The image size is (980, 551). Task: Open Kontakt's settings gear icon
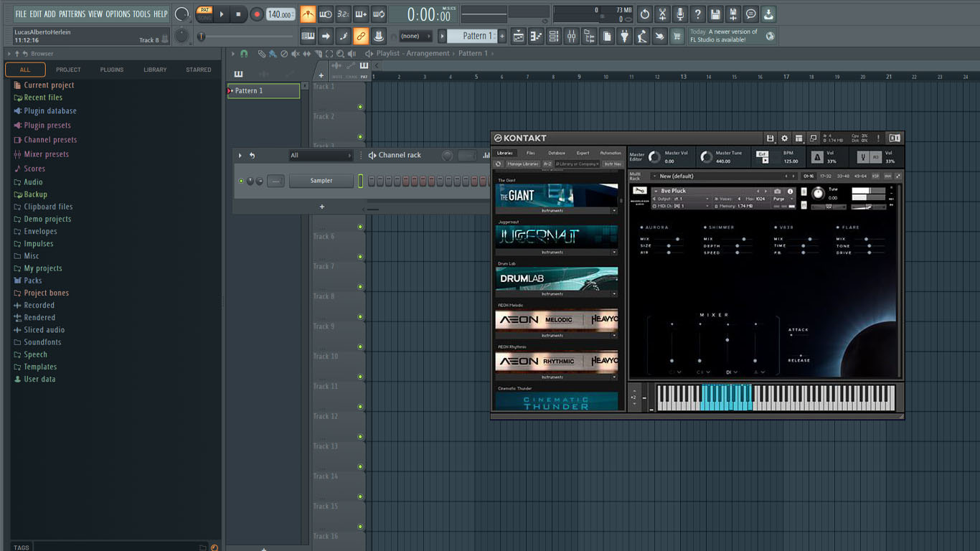click(784, 138)
